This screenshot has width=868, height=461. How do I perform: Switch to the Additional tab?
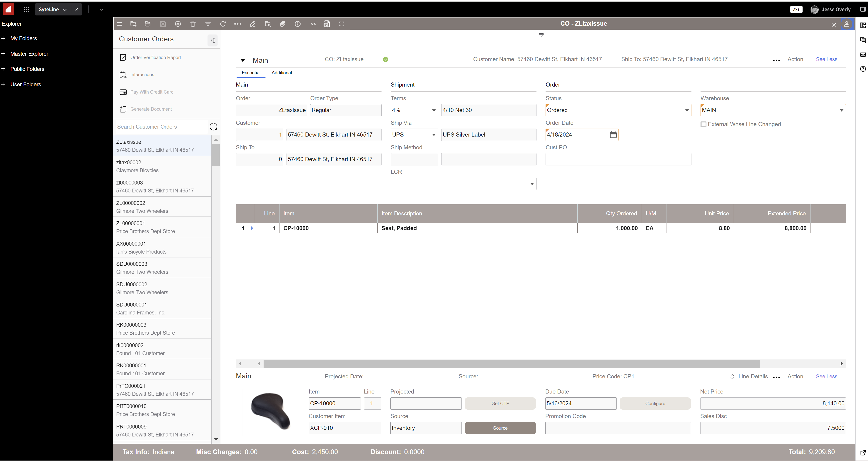click(282, 73)
